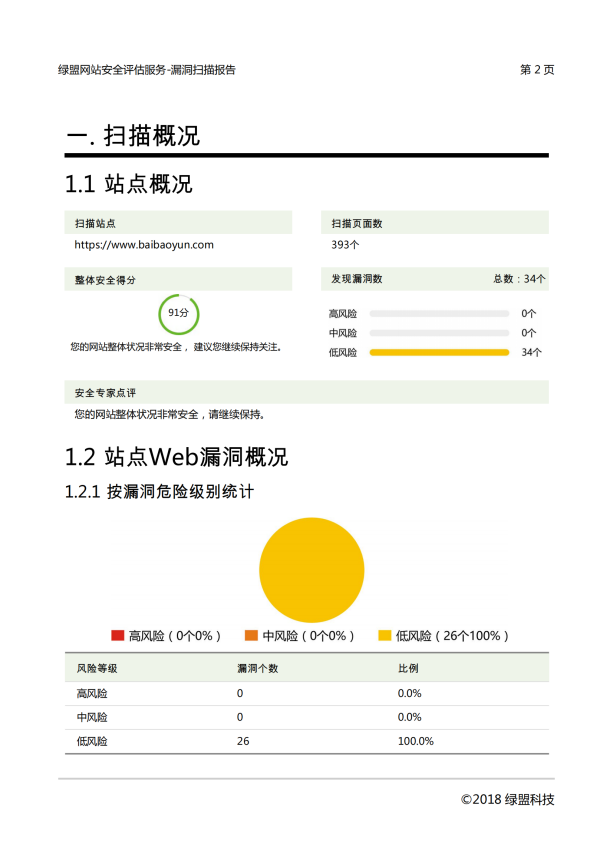Open the https://www.baibaoyun.com site link
The height and width of the screenshot is (866, 613).
(144, 244)
